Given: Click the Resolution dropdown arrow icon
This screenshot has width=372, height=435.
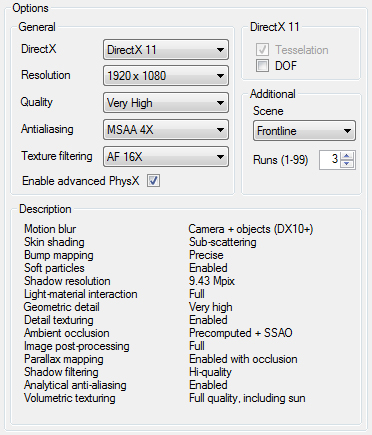Looking at the screenshot, I should tap(220, 76).
